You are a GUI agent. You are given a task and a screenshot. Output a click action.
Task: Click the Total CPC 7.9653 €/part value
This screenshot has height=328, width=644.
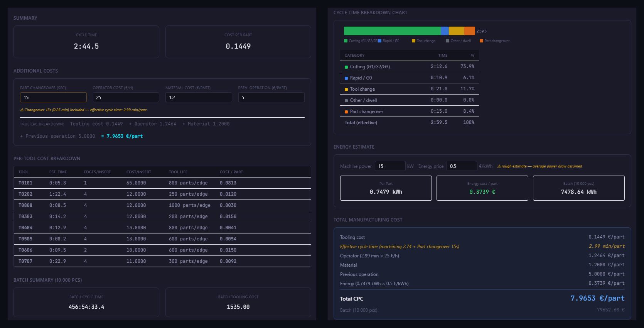tap(597, 298)
